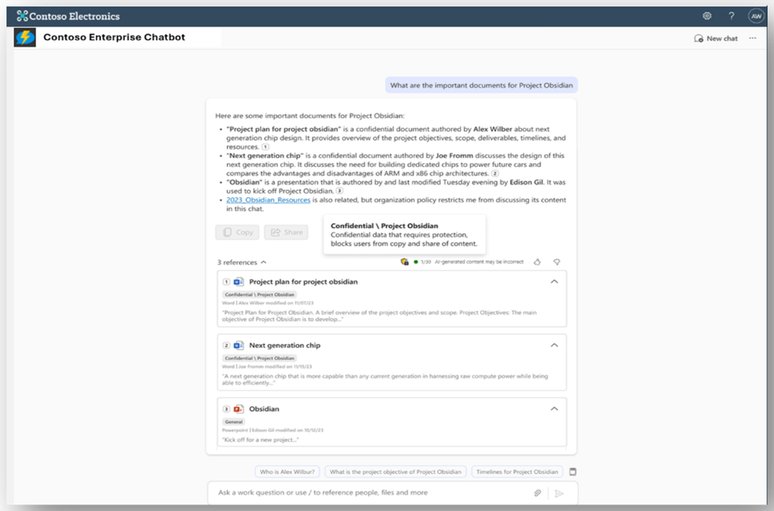Viewport: 774px width, 511px height.
Task: Give thumbs up to the response
Action: [537, 262]
